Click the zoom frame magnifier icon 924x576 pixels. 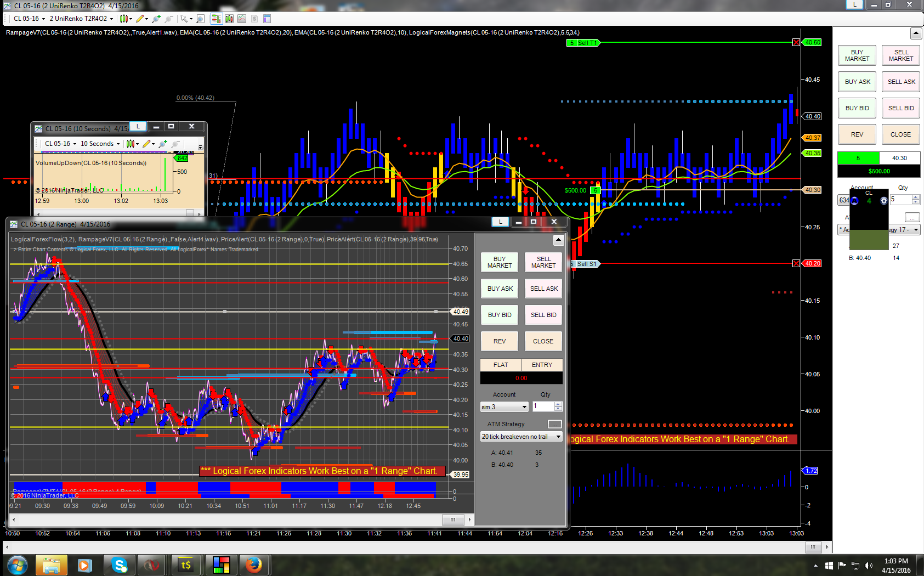pyautogui.click(x=201, y=19)
